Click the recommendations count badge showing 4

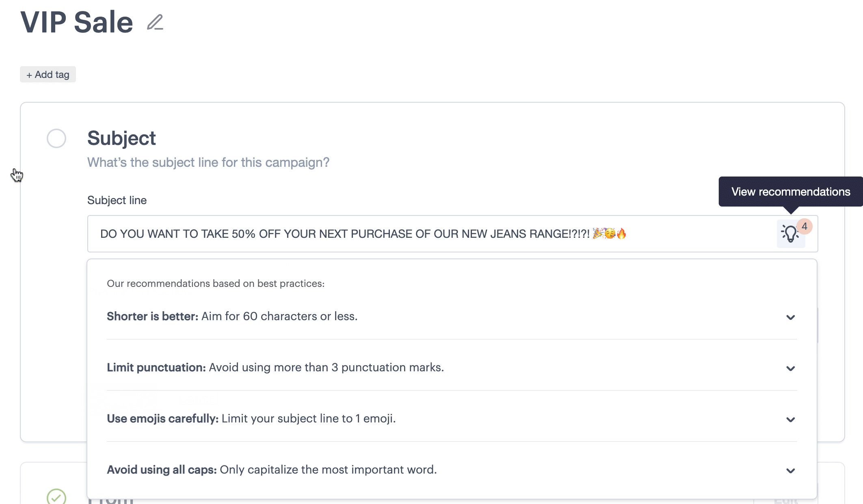(804, 226)
